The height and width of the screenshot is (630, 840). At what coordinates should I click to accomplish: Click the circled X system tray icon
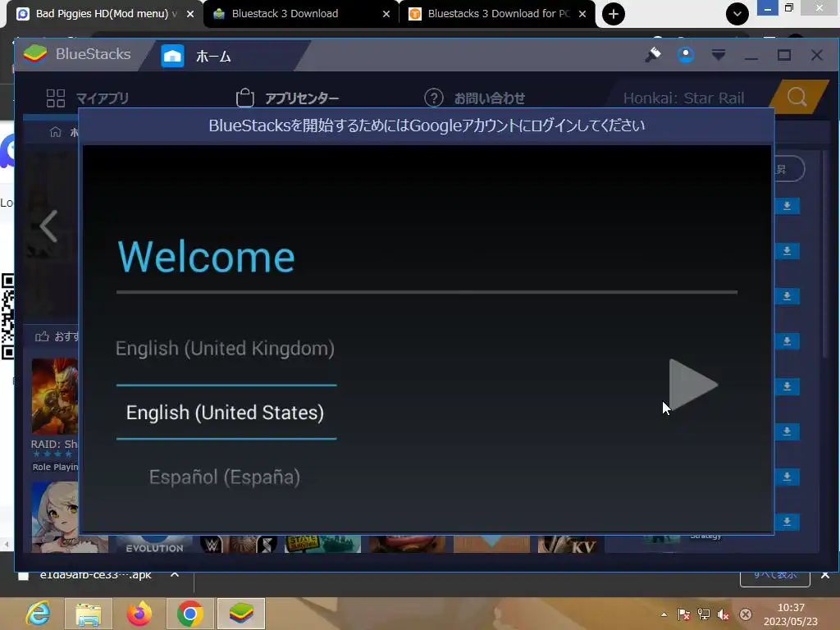point(745,614)
